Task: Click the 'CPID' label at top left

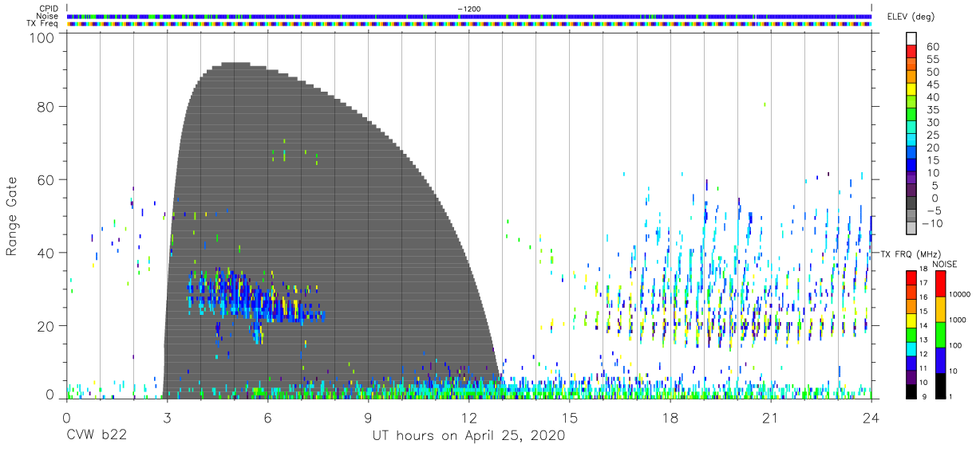Action: [x=49, y=8]
